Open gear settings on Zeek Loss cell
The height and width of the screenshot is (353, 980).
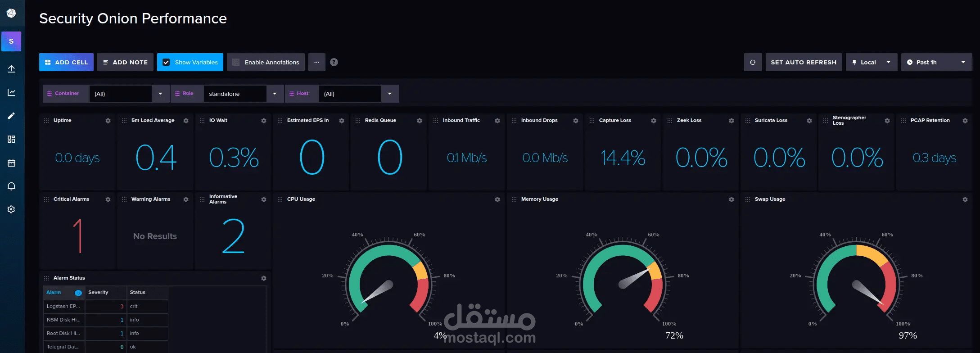tap(732, 121)
